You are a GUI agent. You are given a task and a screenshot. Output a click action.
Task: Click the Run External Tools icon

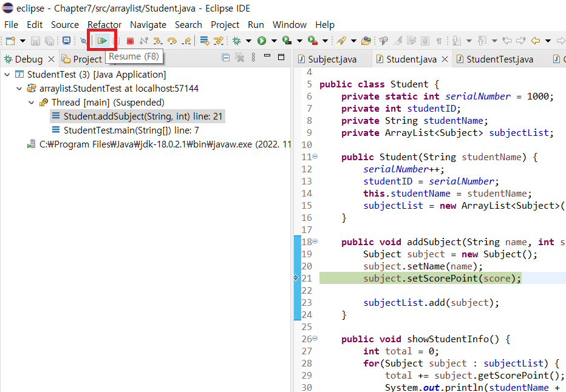(x=313, y=41)
